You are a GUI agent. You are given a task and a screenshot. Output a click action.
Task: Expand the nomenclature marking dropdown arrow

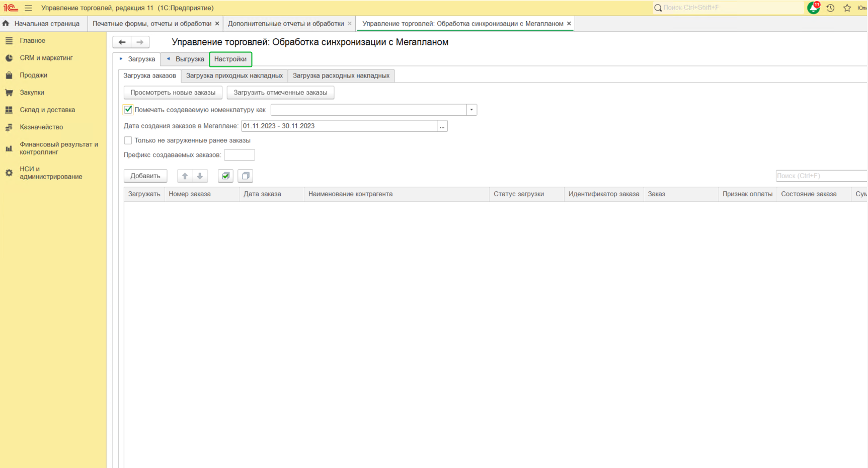click(x=471, y=110)
